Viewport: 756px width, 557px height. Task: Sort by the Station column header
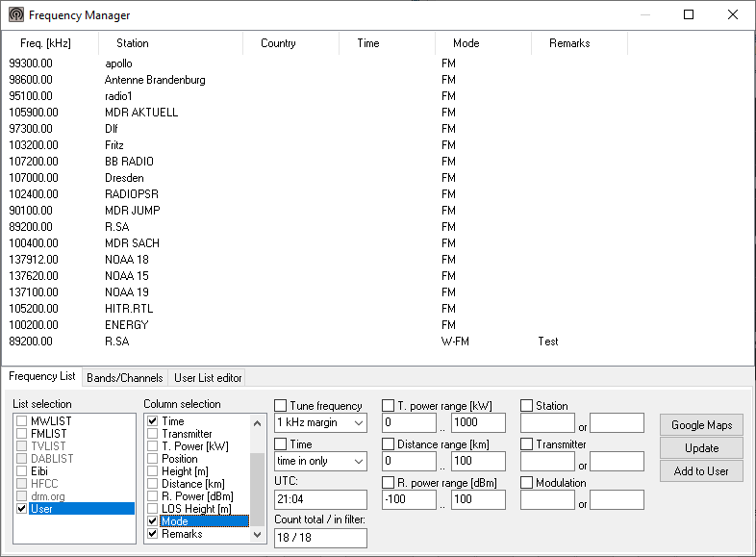(x=170, y=43)
